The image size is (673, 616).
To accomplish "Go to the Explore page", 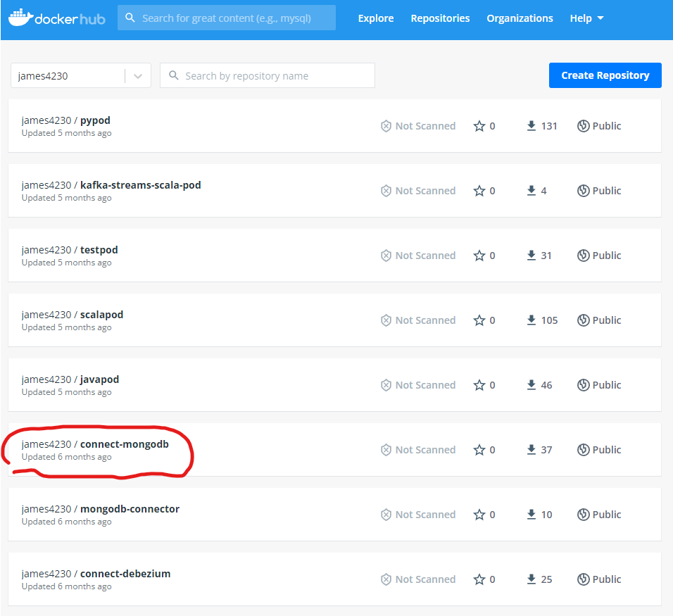I will click(x=375, y=18).
